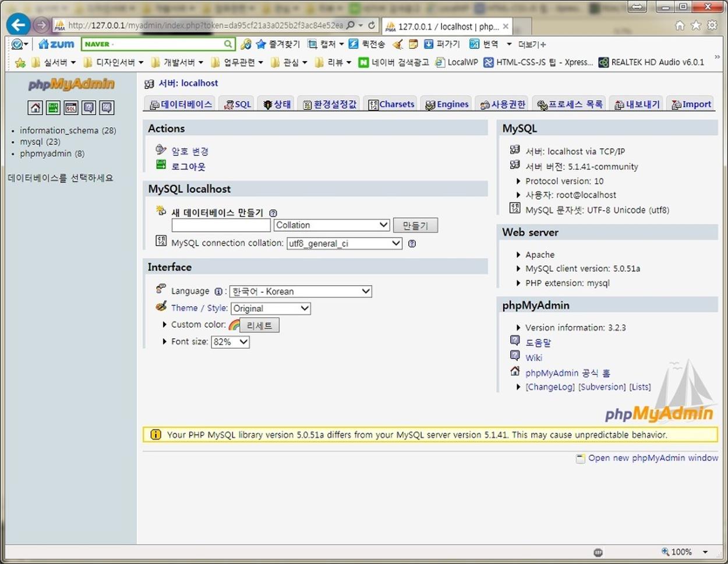Open the SQL query window icon in sidebar
Image resolution: width=728 pixels, height=564 pixels.
(x=71, y=108)
